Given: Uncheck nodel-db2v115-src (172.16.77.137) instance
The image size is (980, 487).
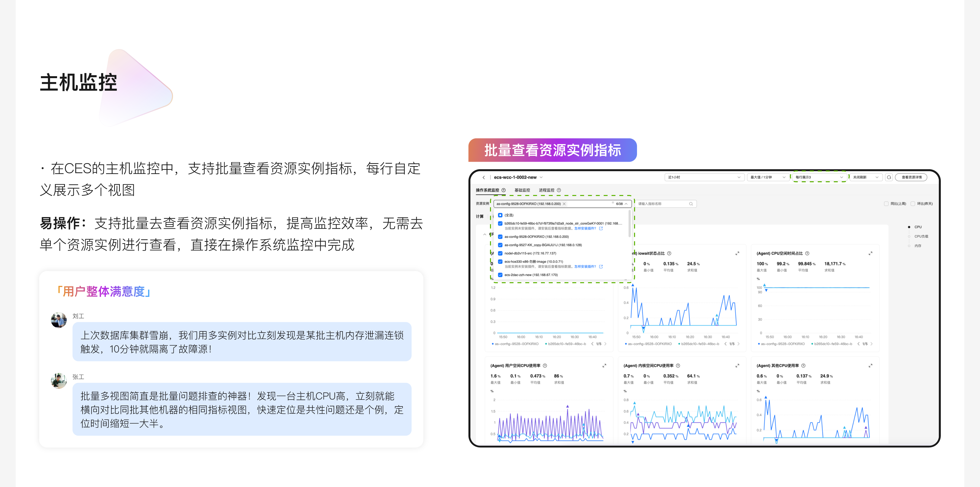Looking at the screenshot, I should pos(500,253).
